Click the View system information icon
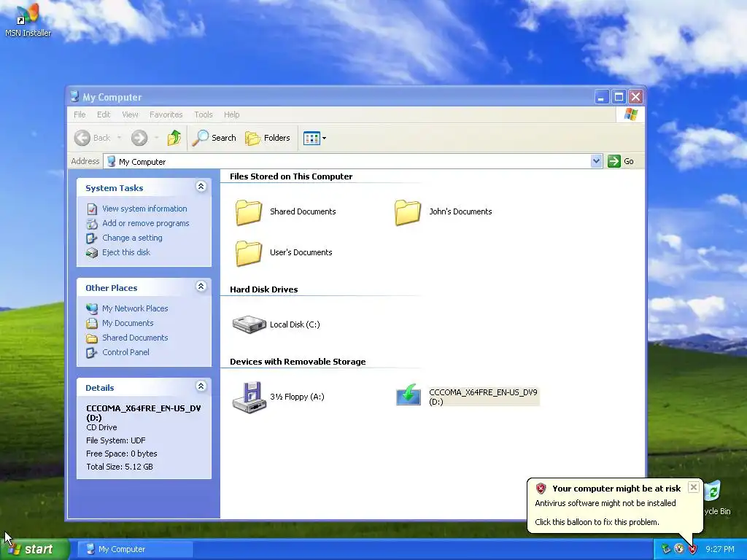 [x=92, y=209]
